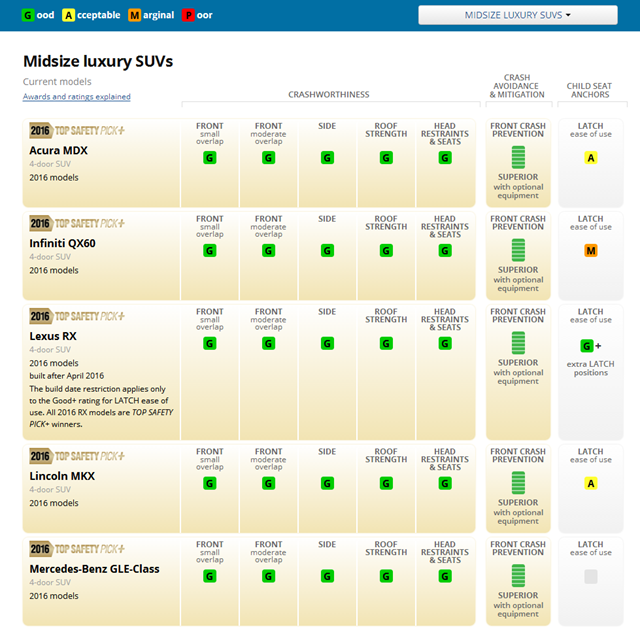
Task: Click Lexus RX side rating 'G' icon
Action: (327, 343)
